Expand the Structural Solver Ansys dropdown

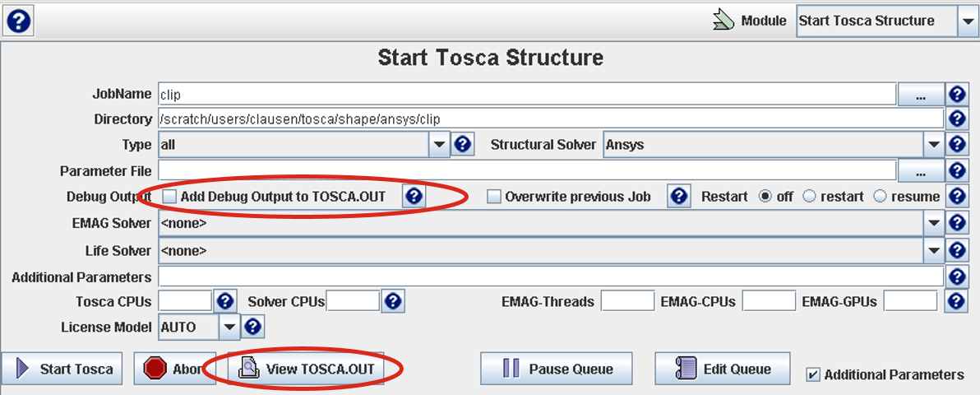click(934, 145)
